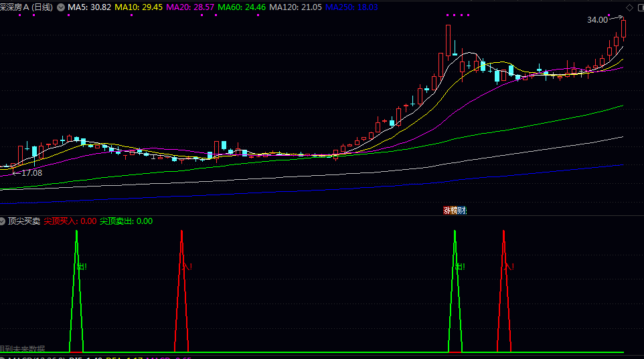Click the 尖顶卖出: 0.00 value
This screenshot has height=359, width=644.
tap(126, 221)
